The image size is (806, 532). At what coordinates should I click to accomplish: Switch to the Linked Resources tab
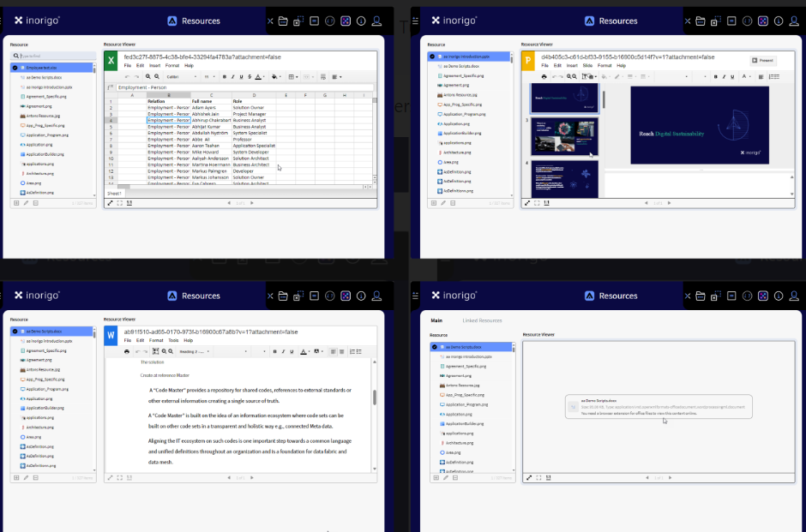coord(482,320)
